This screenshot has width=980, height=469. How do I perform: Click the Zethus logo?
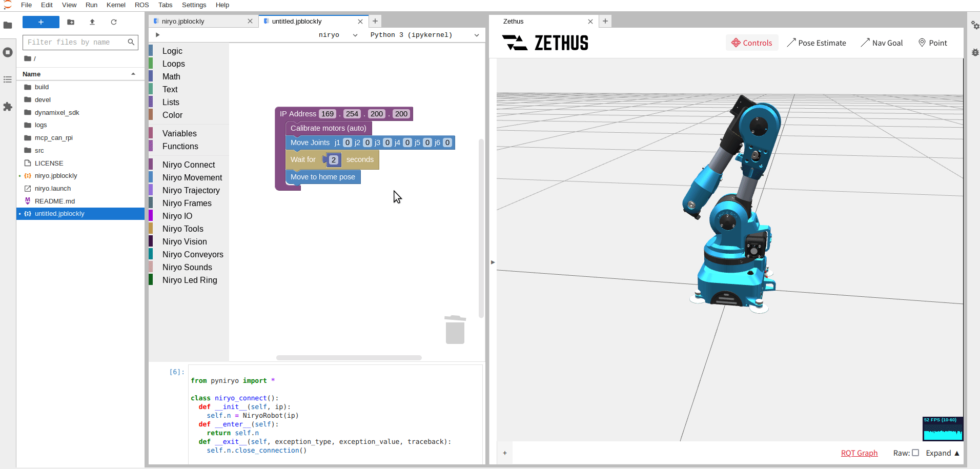click(x=545, y=43)
